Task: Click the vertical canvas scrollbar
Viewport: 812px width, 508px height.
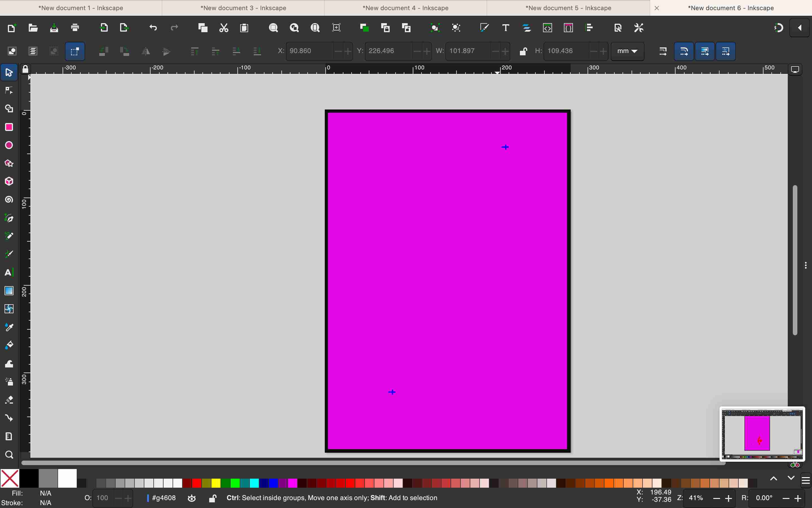Action: click(795, 260)
